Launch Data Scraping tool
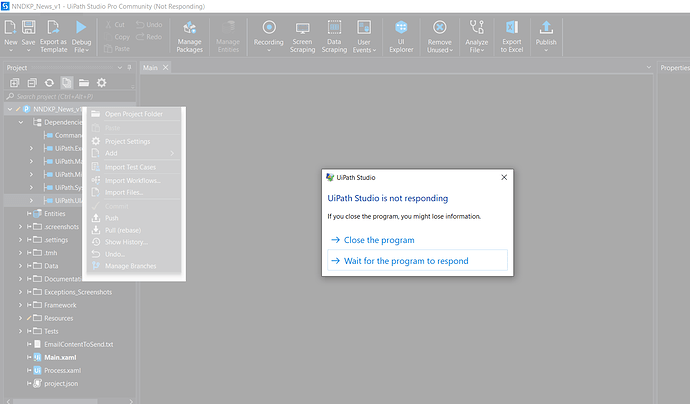Viewport: 690px width, 404px height. (x=334, y=27)
